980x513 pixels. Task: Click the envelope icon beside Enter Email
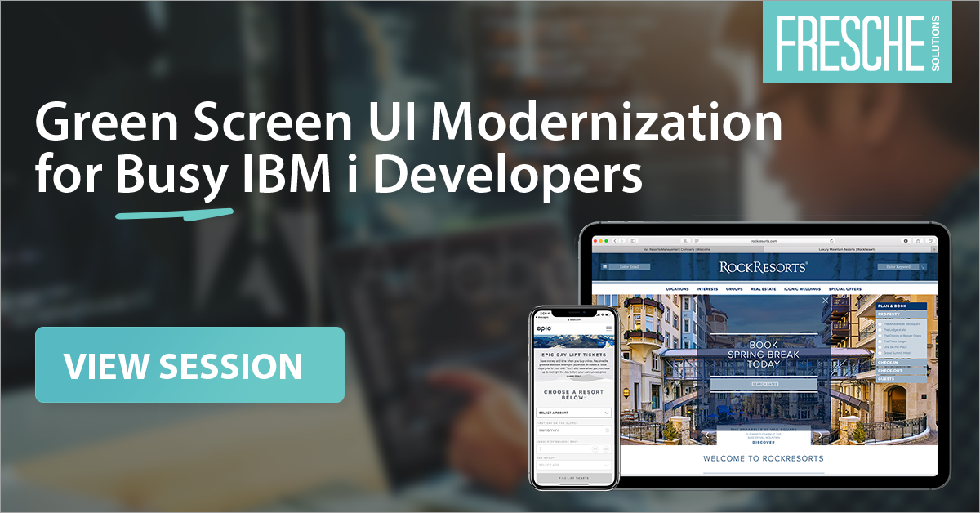click(x=604, y=265)
